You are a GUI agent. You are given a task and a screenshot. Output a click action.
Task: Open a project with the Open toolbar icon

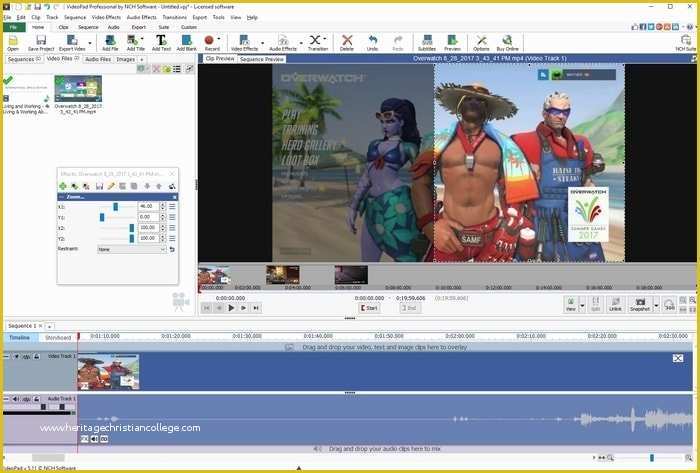12,43
